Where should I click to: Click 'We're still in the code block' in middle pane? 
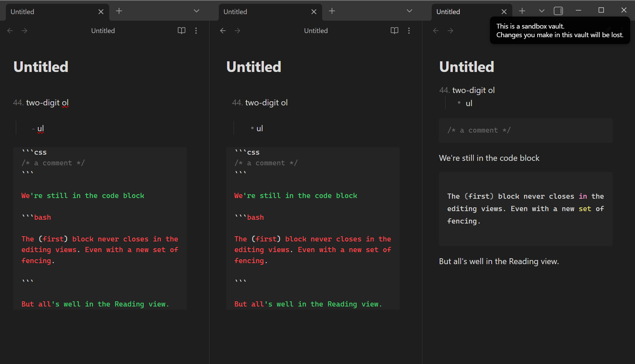[x=296, y=196]
